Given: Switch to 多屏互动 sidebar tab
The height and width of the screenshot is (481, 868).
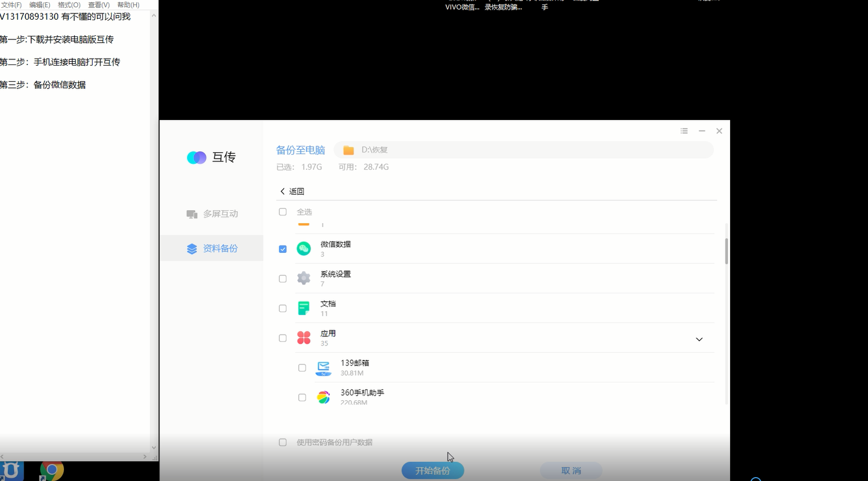Looking at the screenshot, I should coord(211,214).
